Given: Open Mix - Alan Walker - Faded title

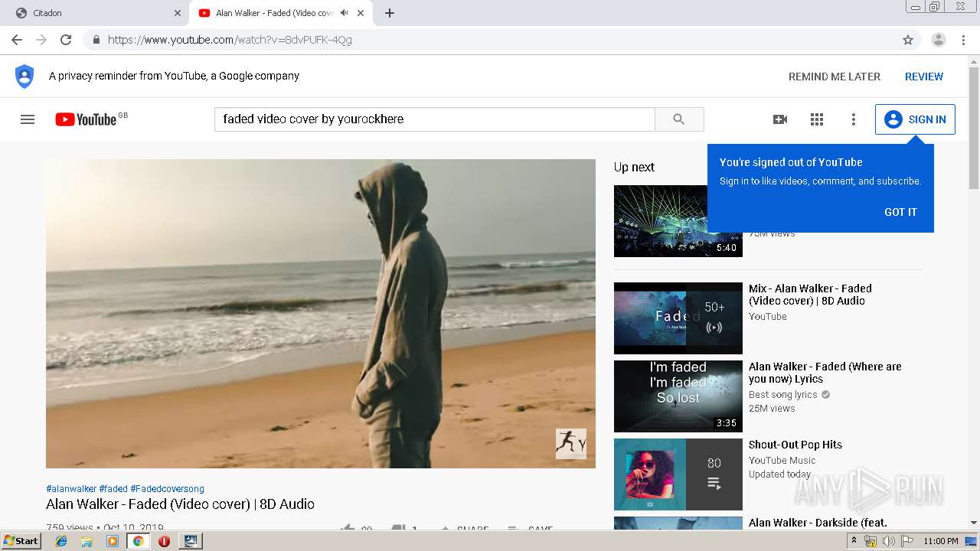Looking at the screenshot, I should pos(810,295).
